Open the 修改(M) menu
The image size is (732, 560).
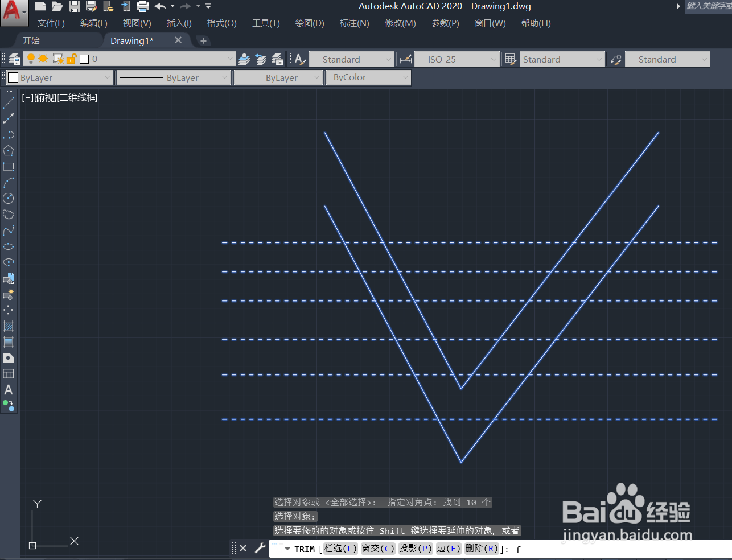click(x=400, y=23)
